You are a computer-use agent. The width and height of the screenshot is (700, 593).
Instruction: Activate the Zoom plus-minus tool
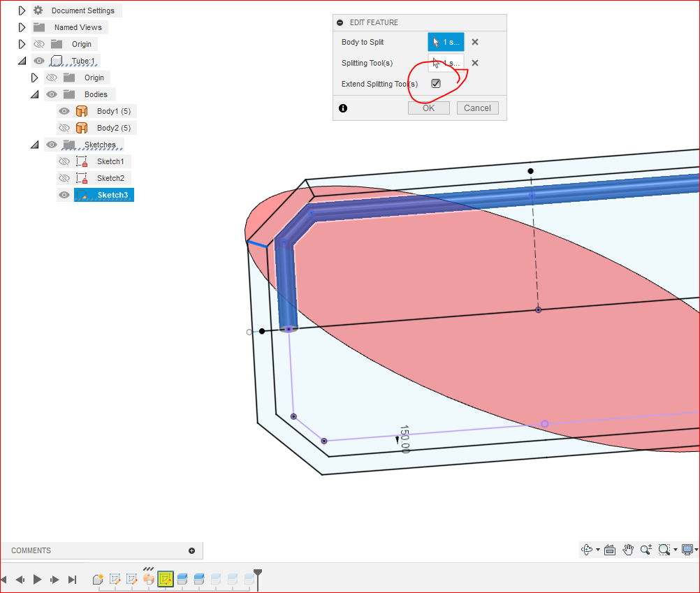coord(646,550)
